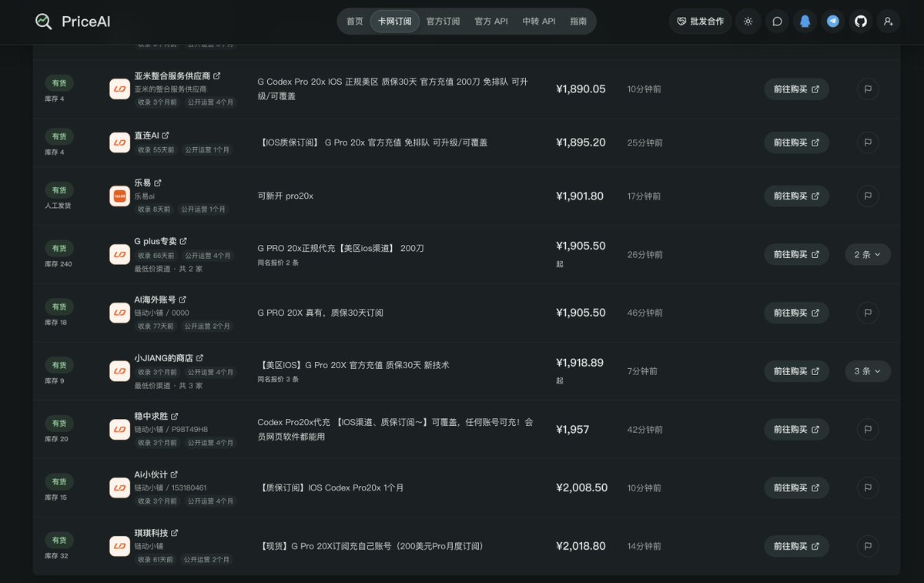Image resolution: width=924 pixels, height=583 pixels.
Task: Open the 乐易 shop link
Action: click(148, 183)
